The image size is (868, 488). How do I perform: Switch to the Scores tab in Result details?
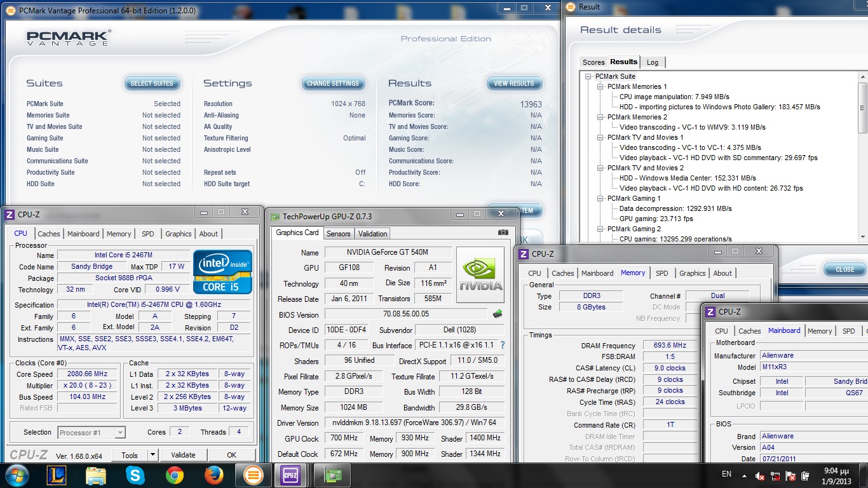(593, 62)
